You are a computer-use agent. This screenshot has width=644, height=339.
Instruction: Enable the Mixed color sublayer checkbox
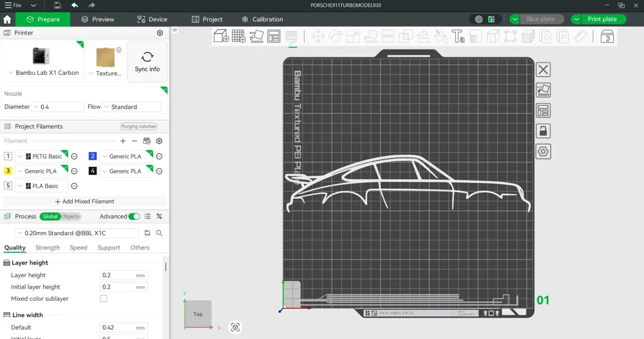pos(104,299)
